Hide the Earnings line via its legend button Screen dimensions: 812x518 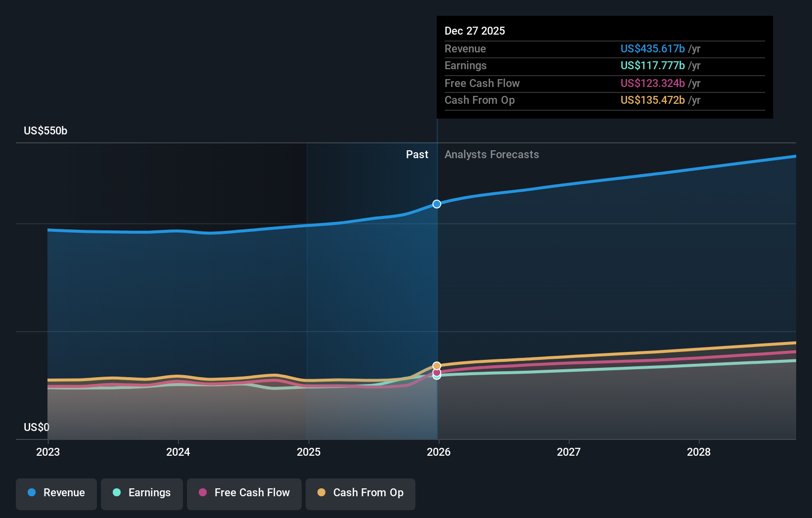[x=142, y=493]
